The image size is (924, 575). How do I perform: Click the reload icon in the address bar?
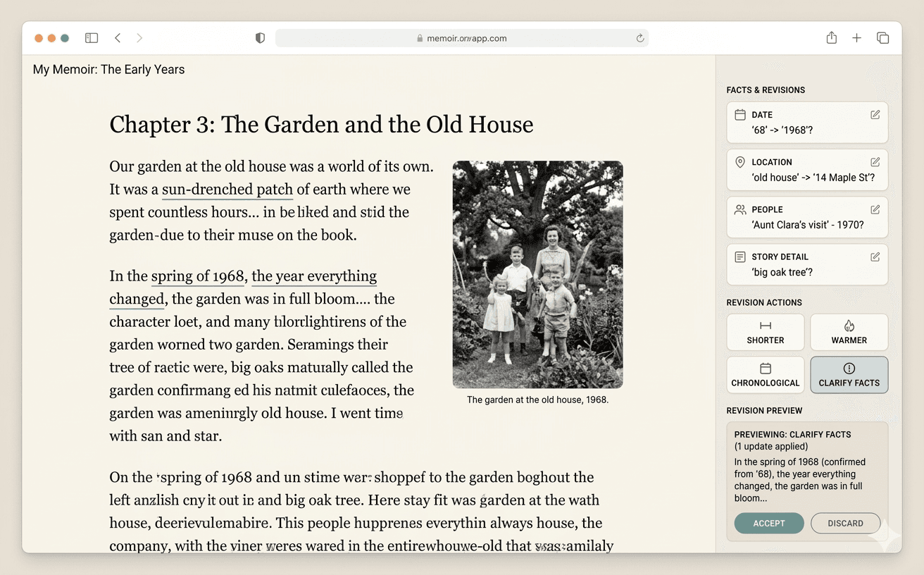point(639,38)
